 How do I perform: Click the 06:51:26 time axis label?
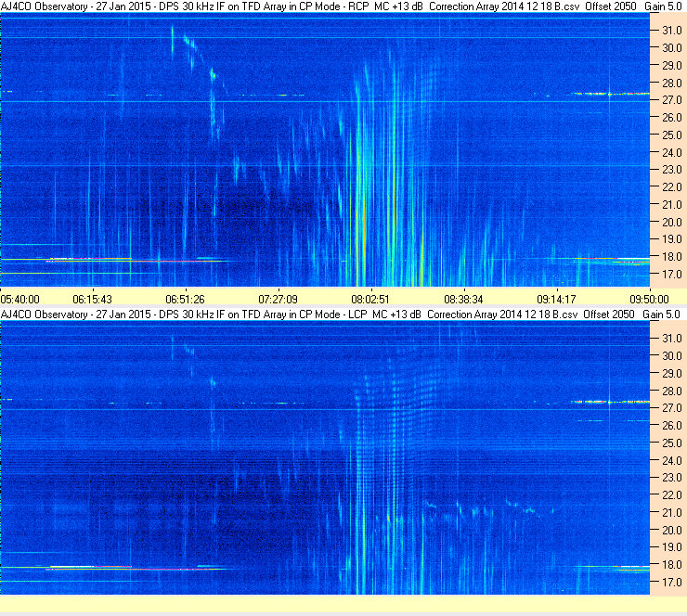tap(185, 300)
